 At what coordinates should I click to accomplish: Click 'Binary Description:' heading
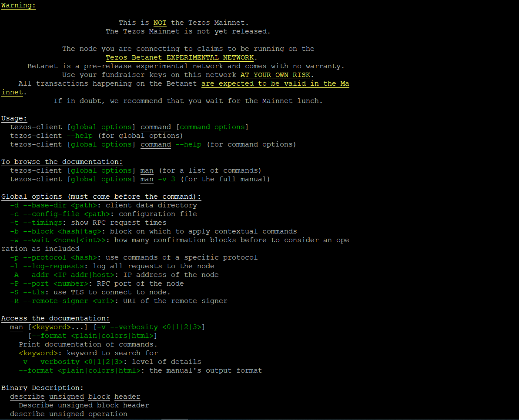42,388
